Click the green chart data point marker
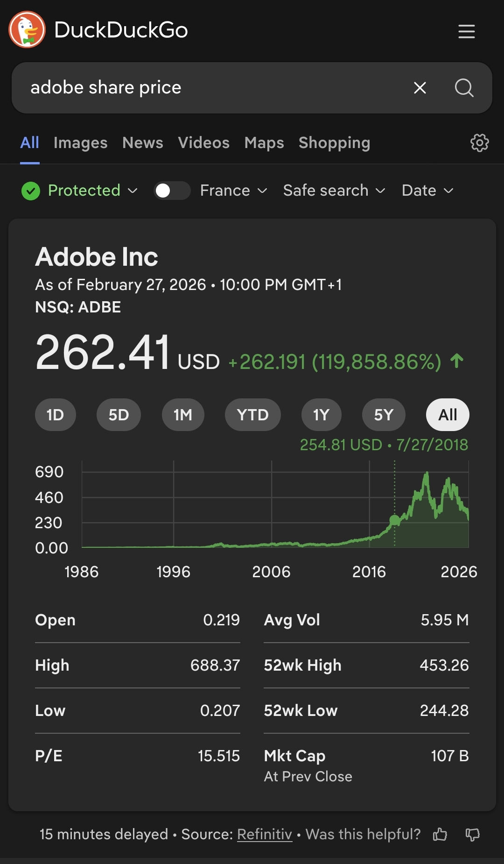 395,520
